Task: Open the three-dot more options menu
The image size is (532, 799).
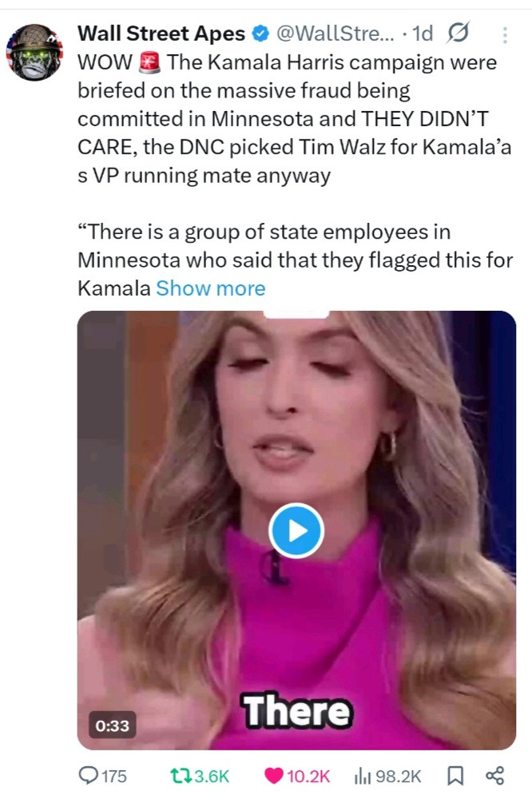Action: [504, 35]
